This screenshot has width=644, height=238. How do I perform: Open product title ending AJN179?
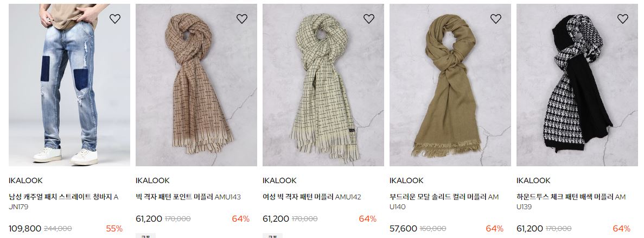[x=63, y=202]
